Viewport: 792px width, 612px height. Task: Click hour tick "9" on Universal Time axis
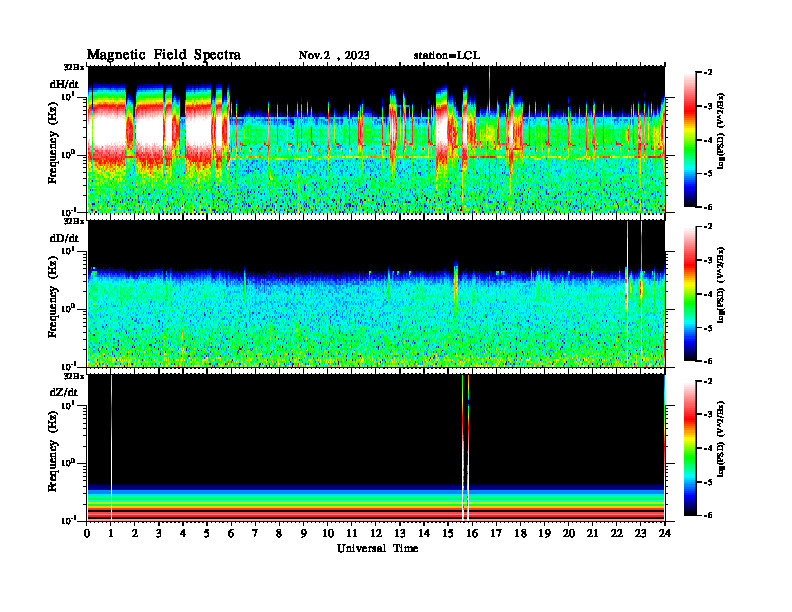[304, 533]
